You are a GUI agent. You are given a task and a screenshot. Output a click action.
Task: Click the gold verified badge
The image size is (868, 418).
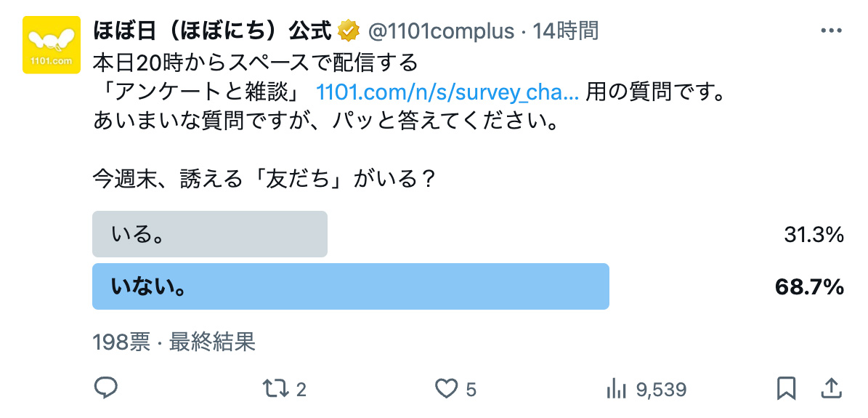[349, 31]
